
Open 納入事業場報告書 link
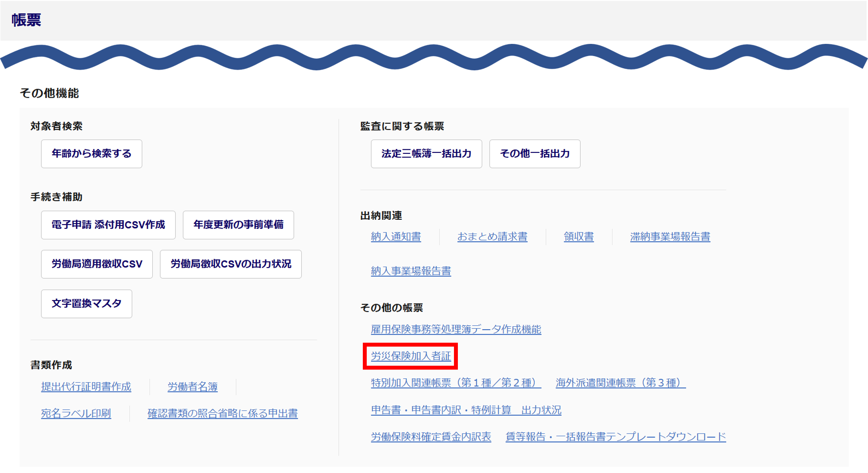point(411,271)
